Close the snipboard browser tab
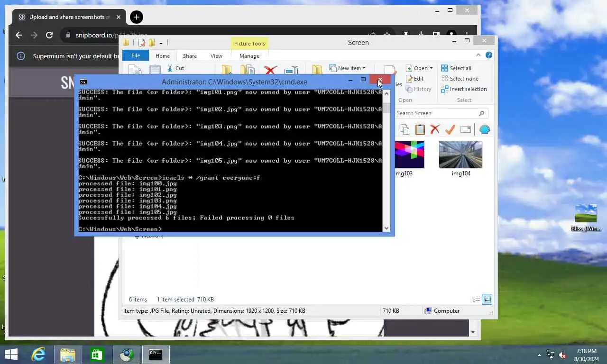 (x=119, y=17)
